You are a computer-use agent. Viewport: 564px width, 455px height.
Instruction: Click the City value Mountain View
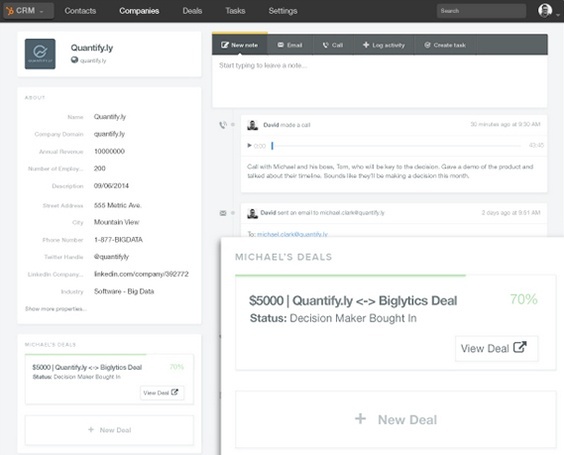tap(117, 222)
